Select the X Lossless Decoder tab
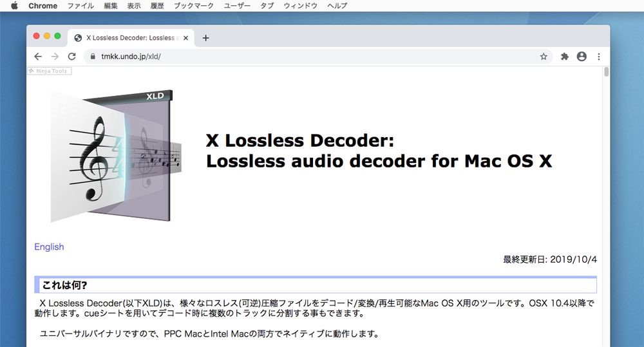 (x=131, y=38)
